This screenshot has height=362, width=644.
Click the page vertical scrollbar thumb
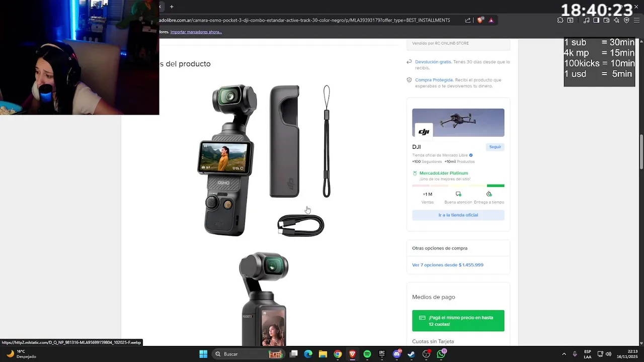click(x=641, y=152)
